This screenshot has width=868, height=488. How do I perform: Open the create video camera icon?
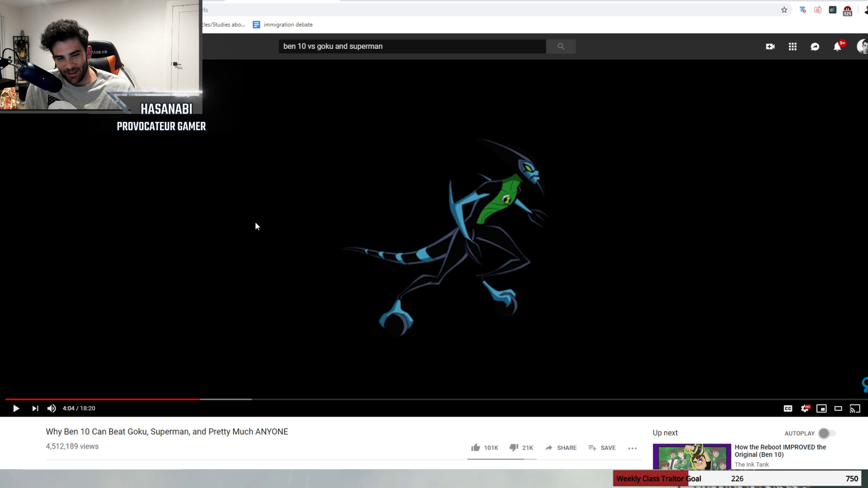click(770, 47)
